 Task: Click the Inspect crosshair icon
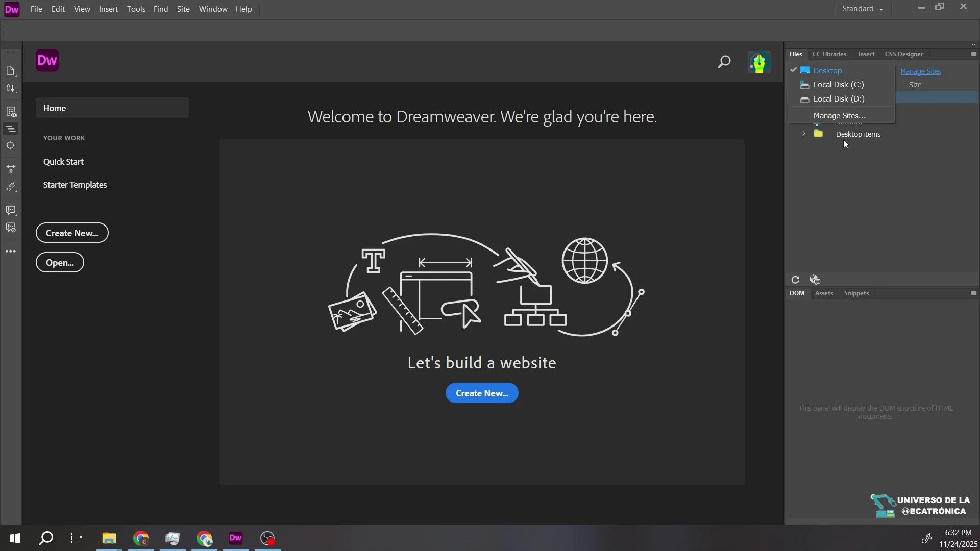(11, 145)
